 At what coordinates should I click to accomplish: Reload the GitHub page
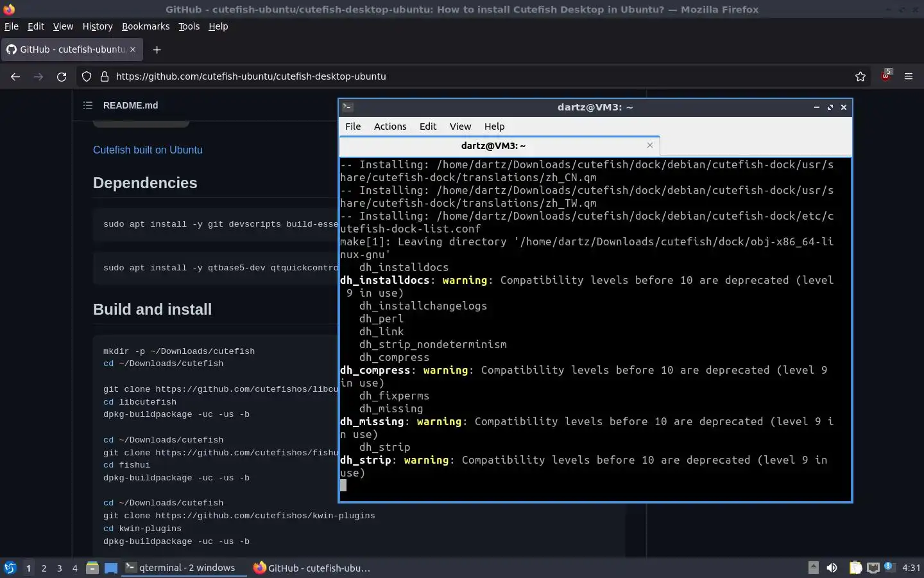(x=62, y=76)
